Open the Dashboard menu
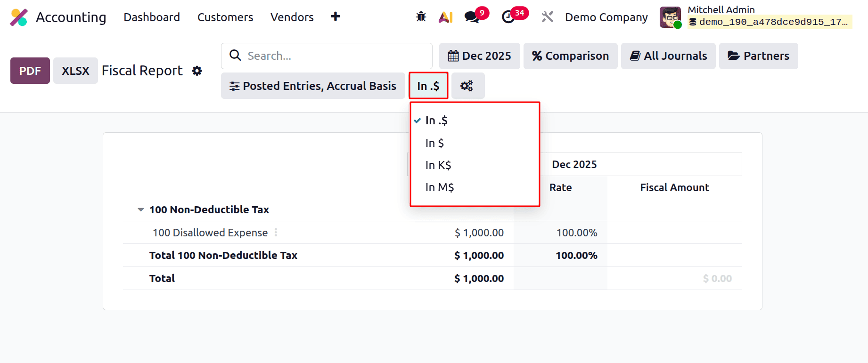The height and width of the screenshot is (363, 868). pyautogui.click(x=152, y=17)
